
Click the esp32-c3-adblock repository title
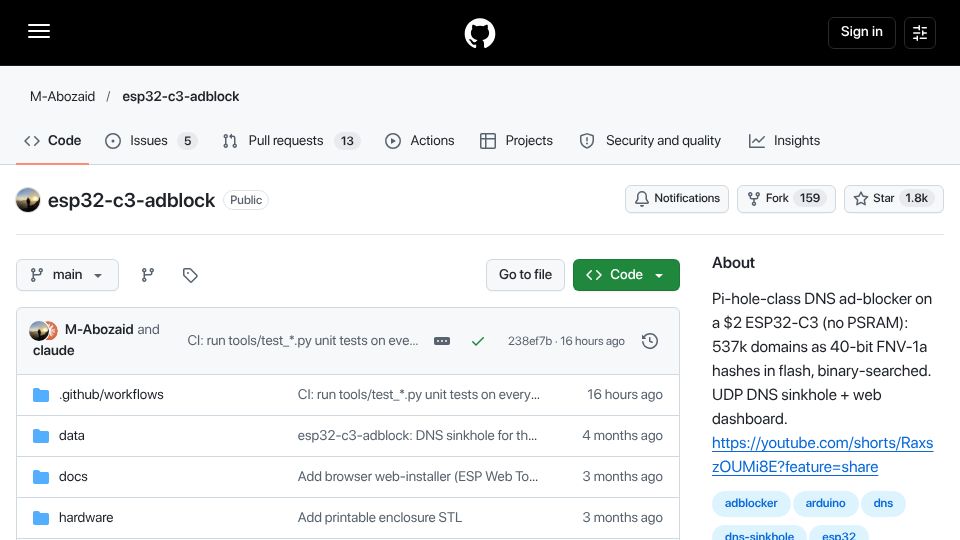click(132, 200)
